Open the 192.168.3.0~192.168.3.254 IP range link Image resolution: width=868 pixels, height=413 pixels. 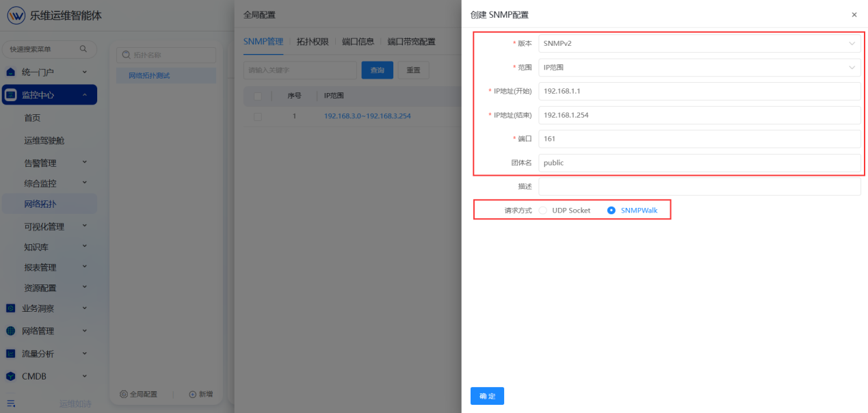pyautogui.click(x=367, y=116)
